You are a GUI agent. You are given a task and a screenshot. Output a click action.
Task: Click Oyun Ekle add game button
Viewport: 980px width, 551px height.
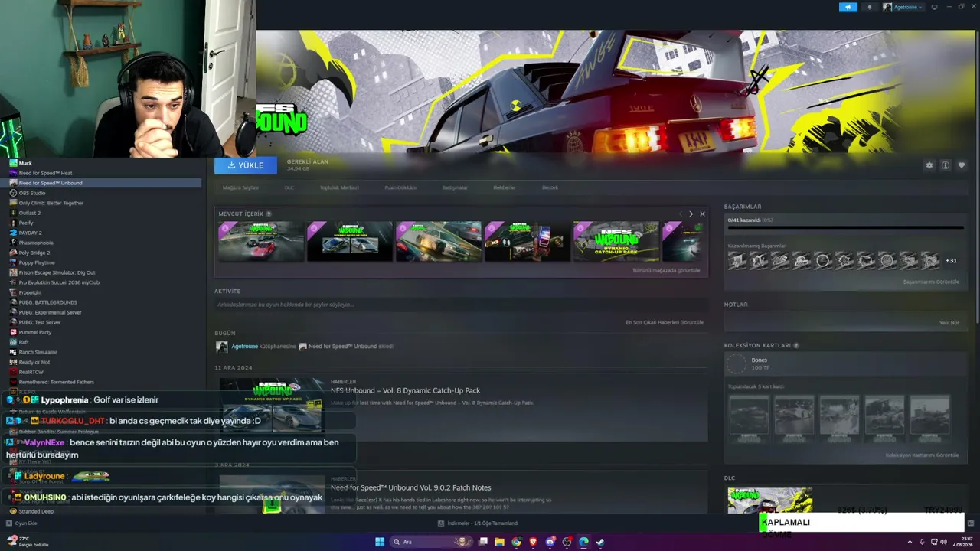coord(22,523)
